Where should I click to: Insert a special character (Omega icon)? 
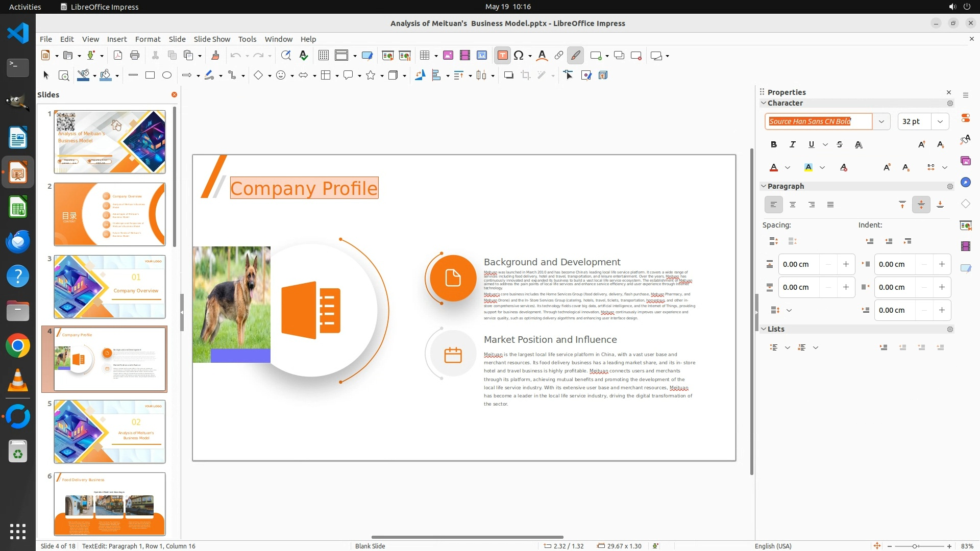point(519,56)
